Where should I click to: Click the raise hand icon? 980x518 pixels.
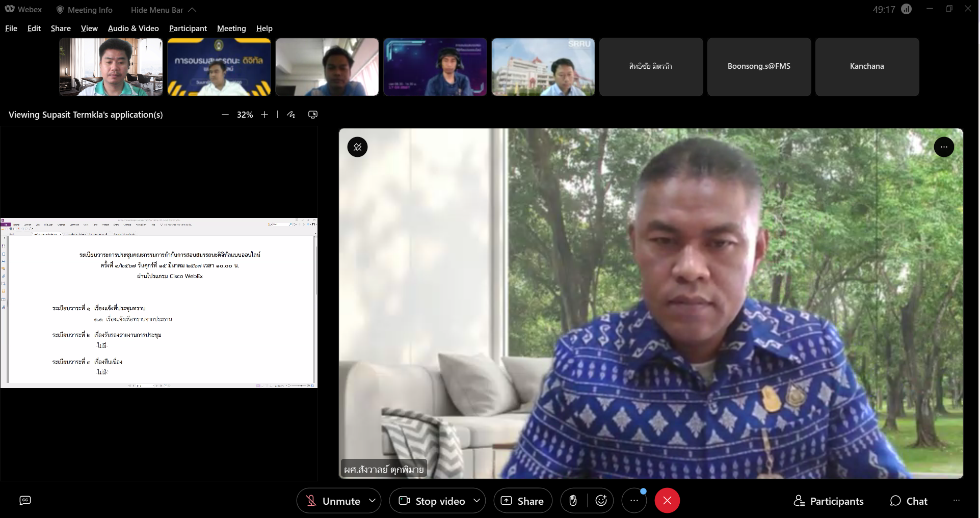573,501
